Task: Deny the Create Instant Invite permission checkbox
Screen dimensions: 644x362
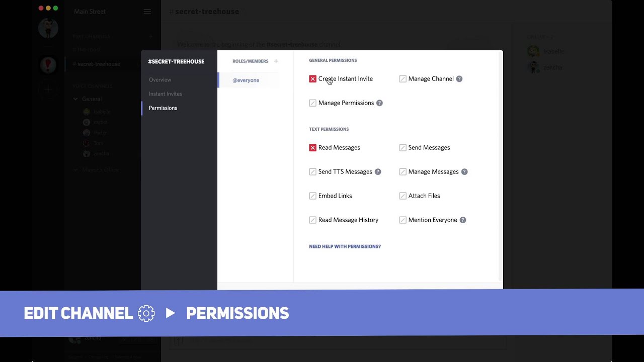Action: [x=313, y=79]
